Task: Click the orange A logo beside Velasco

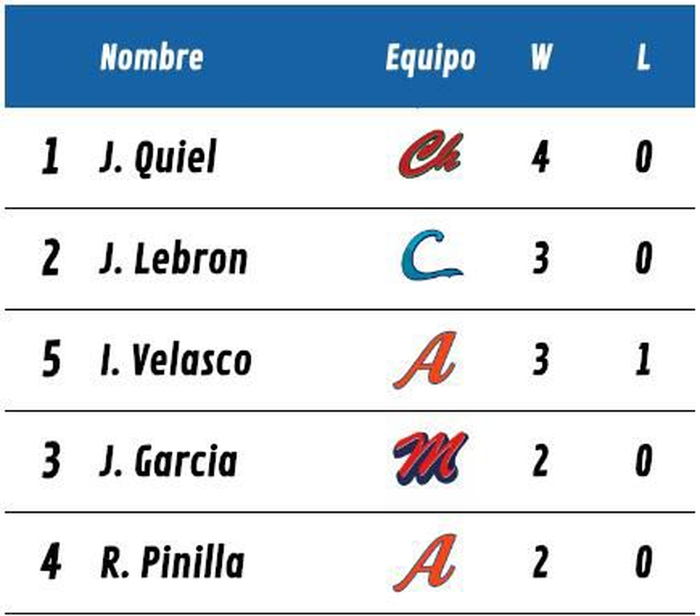Action: click(x=425, y=360)
